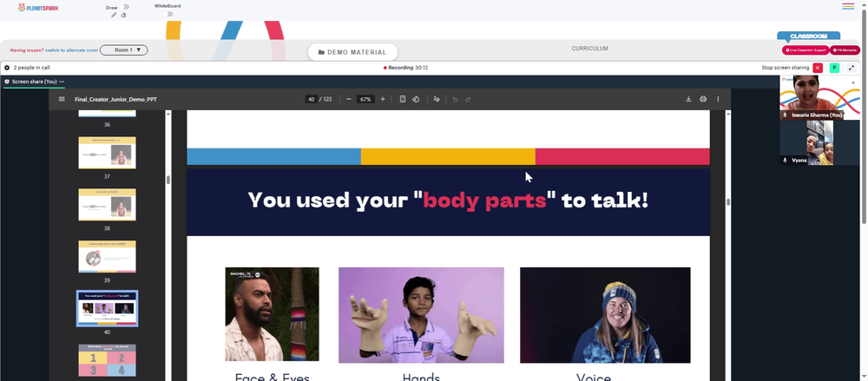Select slide thumbnail 37
The width and height of the screenshot is (868, 381).
pyautogui.click(x=107, y=153)
